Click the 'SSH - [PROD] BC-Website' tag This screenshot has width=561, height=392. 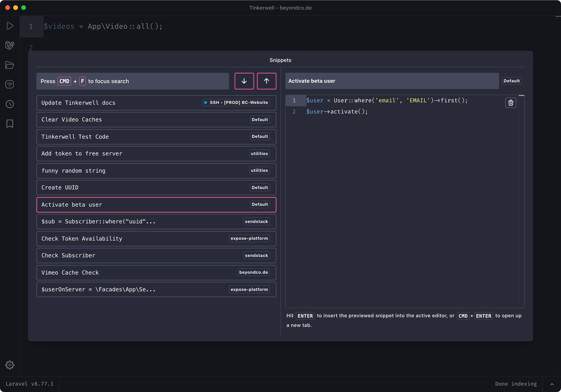point(236,102)
